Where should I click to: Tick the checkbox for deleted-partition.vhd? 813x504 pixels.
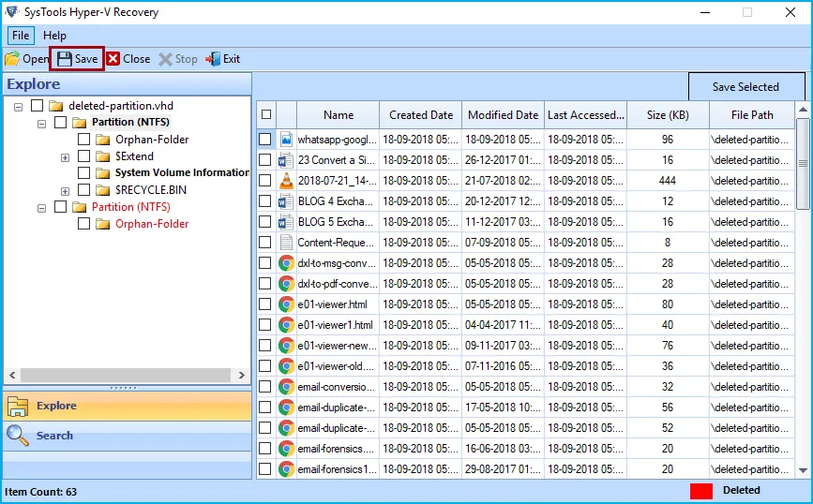tap(38, 106)
